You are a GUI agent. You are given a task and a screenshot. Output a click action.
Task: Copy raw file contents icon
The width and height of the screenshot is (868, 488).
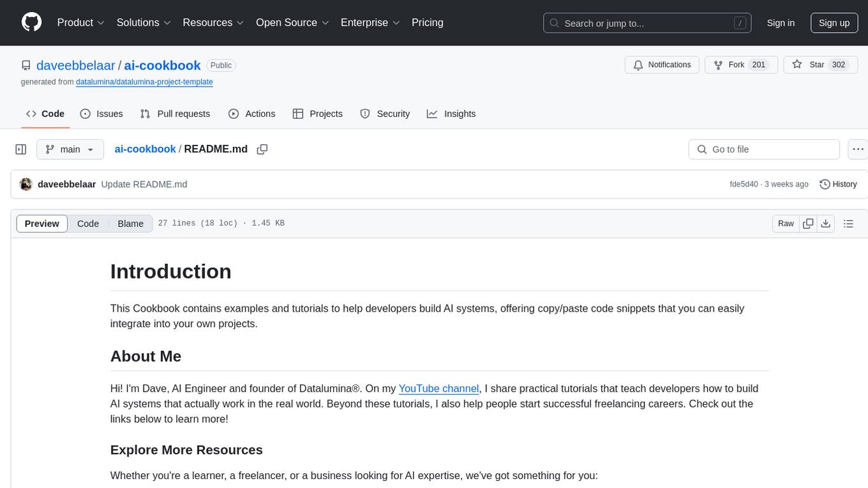click(808, 224)
